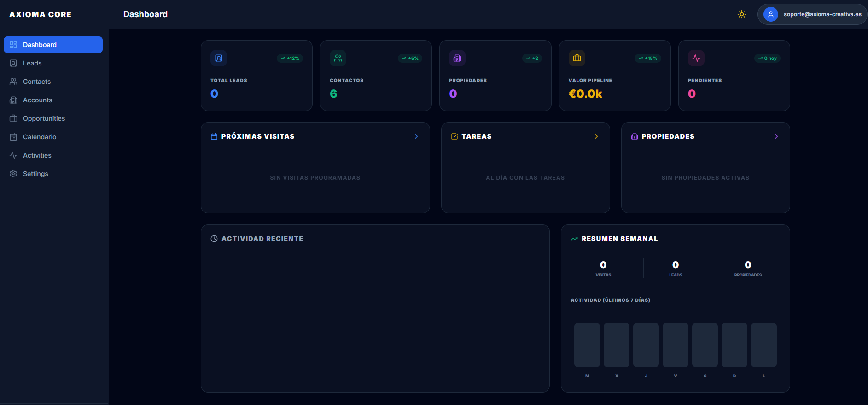The width and height of the screenshot is (868, 405).
Task: Click the +15% badge on Valor Pipeline
Action: 648,58
